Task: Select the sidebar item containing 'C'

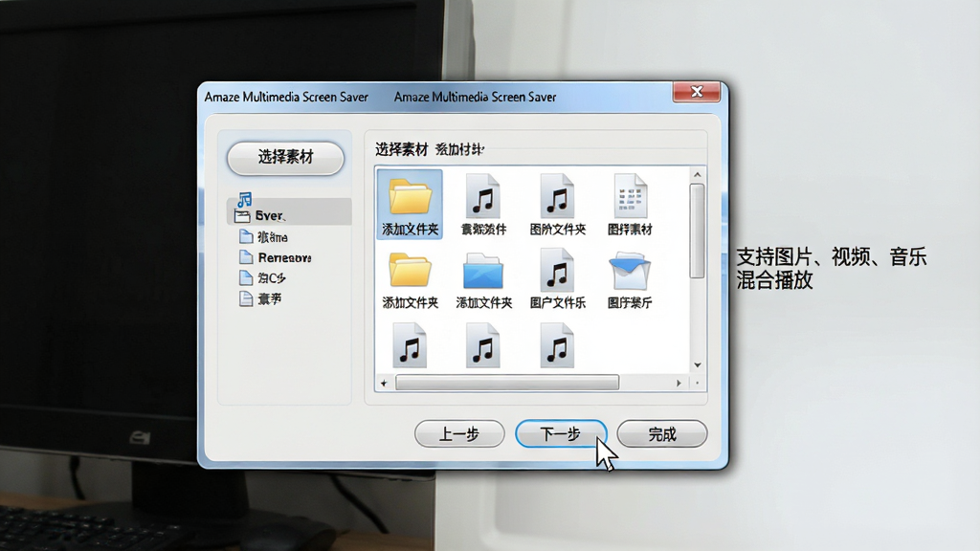Action: 262,277
